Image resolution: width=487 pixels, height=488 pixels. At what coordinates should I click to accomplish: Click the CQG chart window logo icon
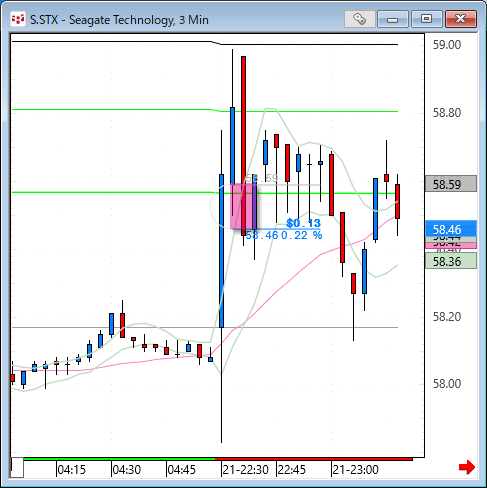pyautogui.click(x=18, y=19)
